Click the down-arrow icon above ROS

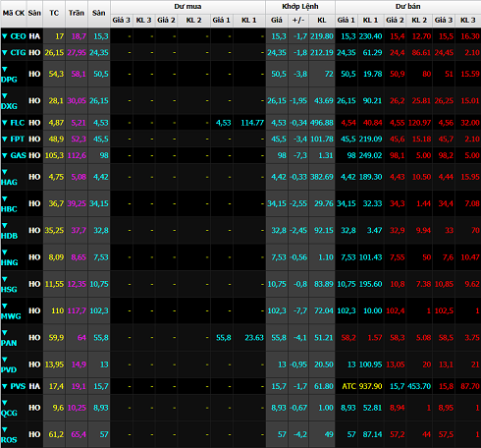click(x=5, y=430)
